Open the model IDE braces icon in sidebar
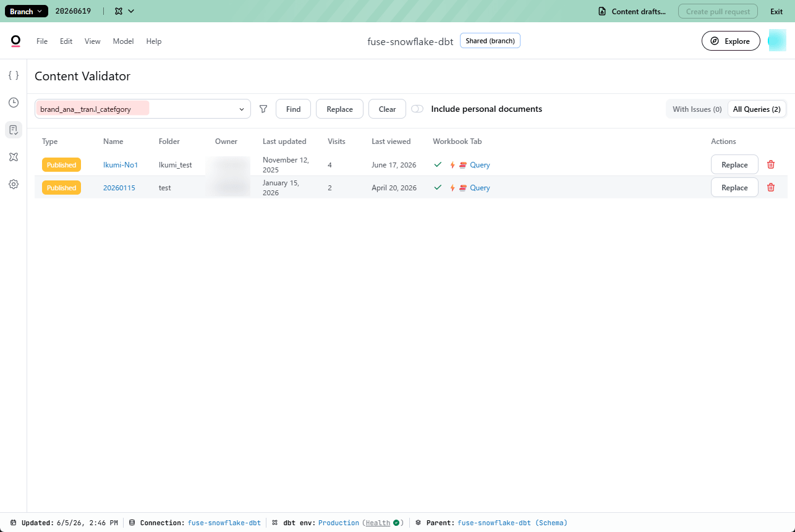The width and height of the screenshot is (795, 532). (x=14, y=75)
